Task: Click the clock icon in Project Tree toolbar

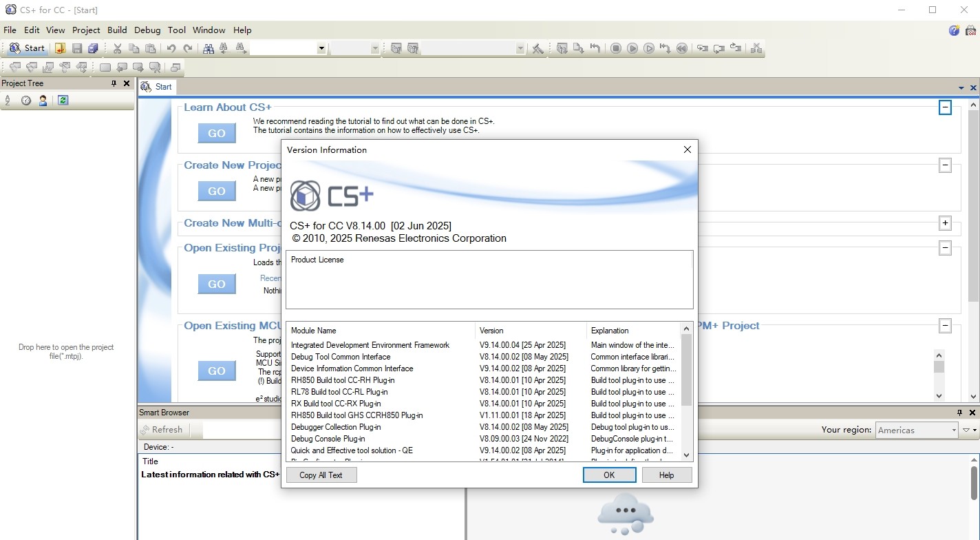Action: (26, 101)
